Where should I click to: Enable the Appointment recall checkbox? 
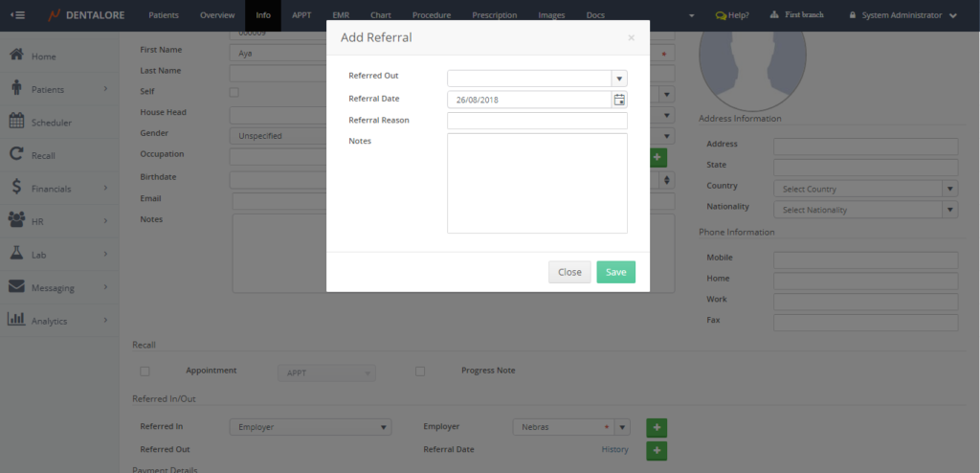coord(145,371)
